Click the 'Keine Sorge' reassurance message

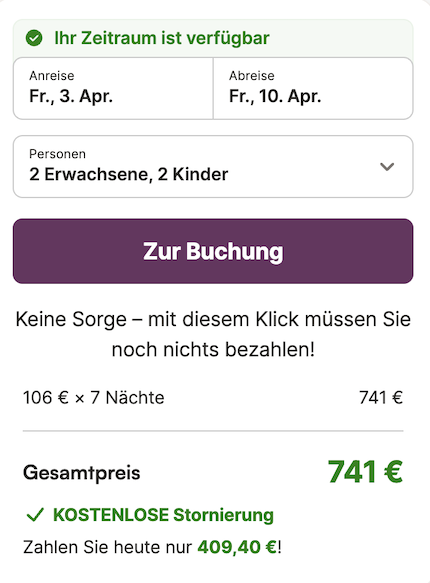(213, 334)
